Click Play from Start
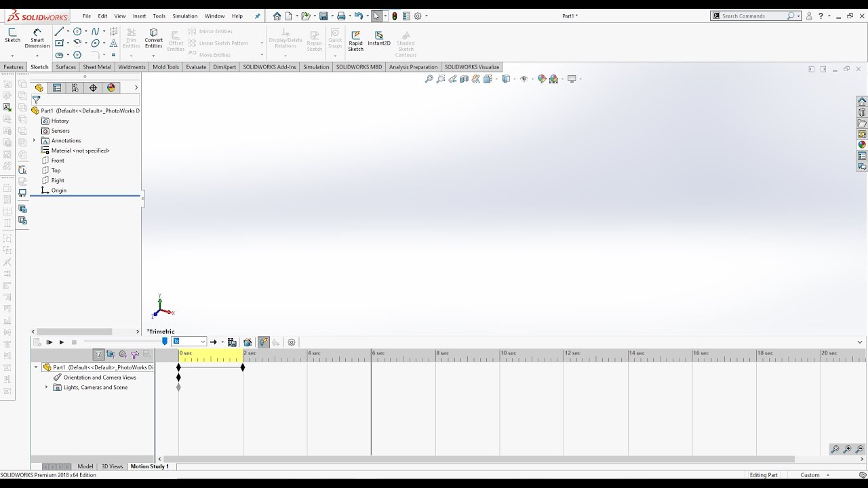Viewport: 868px width, 488px height. 50,342
